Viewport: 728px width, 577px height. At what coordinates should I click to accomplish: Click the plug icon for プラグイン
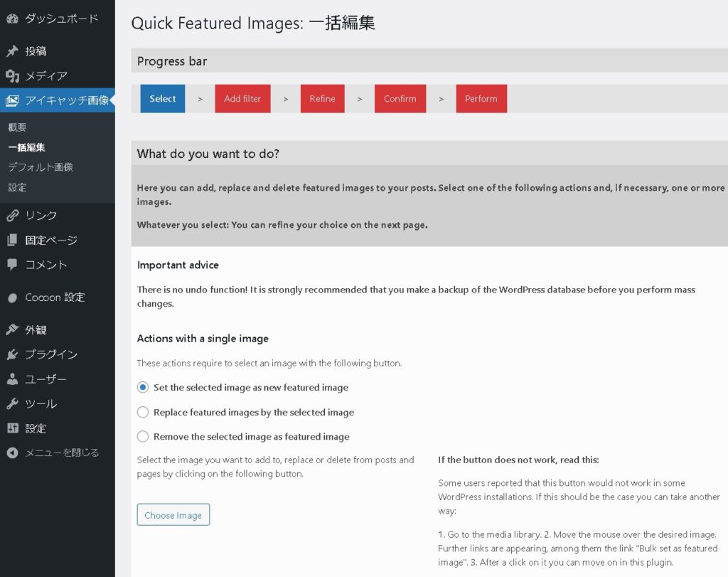[x=12, y=354]
